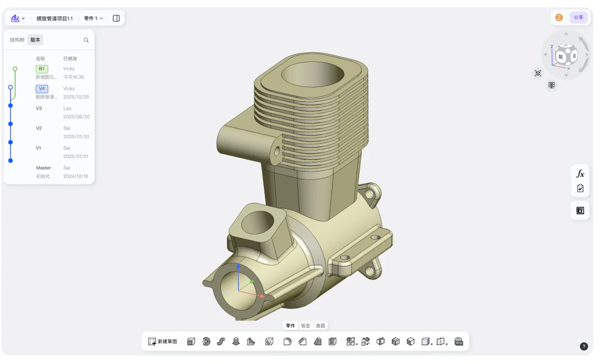600x364 pixels.
Task: Switch to the 钣金 sheet metal tab
Action: point(305,326)
